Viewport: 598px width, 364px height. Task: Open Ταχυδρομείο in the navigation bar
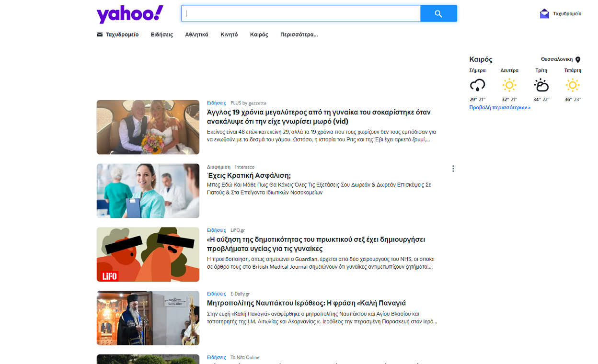click(122, 34)
